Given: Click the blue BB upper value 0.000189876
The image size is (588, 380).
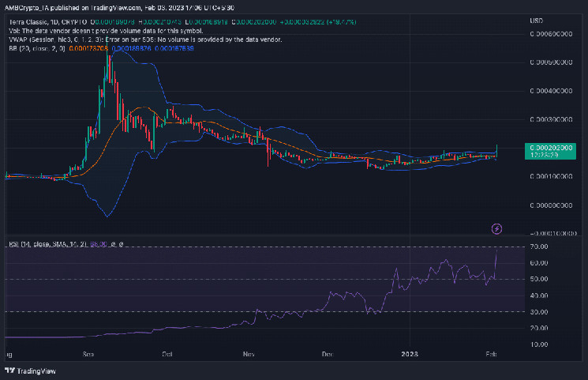Looking at the screenshot, I should click(x=131, y=48).
